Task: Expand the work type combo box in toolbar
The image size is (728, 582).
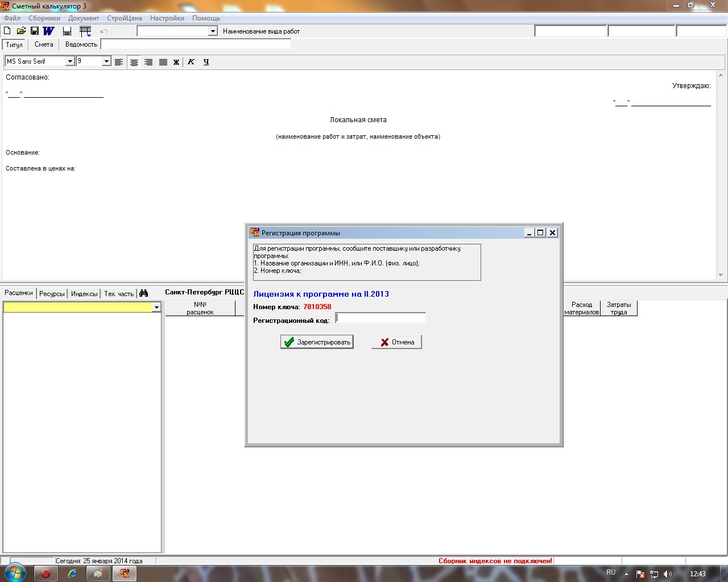Action: pos(213,31)
